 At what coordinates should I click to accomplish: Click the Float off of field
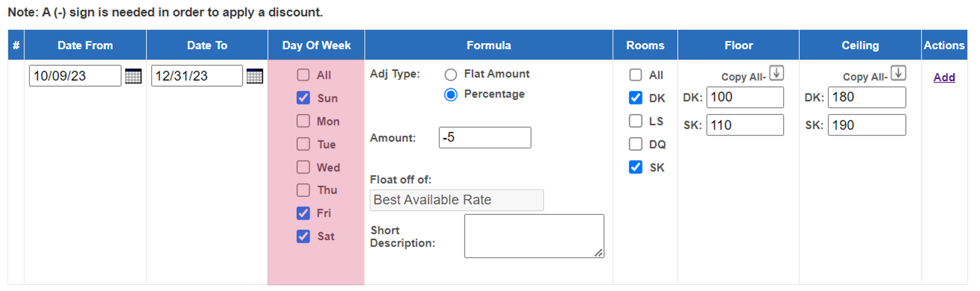point(457,200)
